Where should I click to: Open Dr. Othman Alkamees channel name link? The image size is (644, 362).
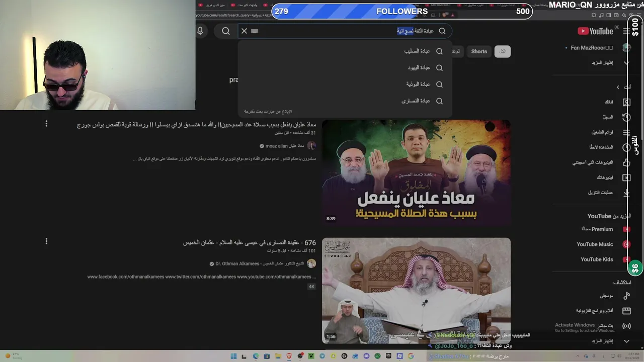point(260,264)
